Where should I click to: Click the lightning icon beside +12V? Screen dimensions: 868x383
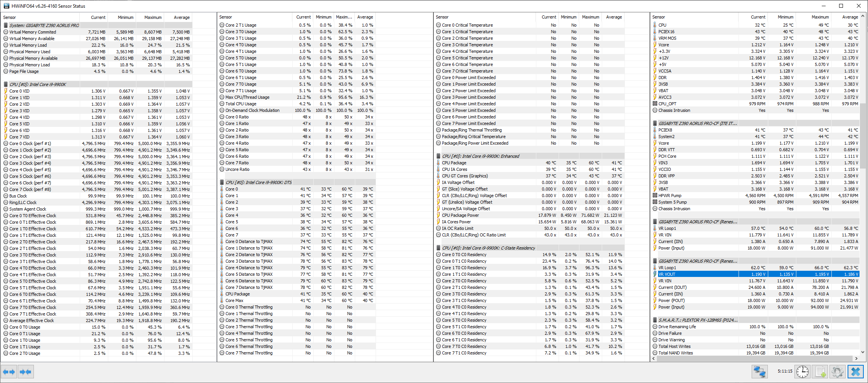click(655, 58)
